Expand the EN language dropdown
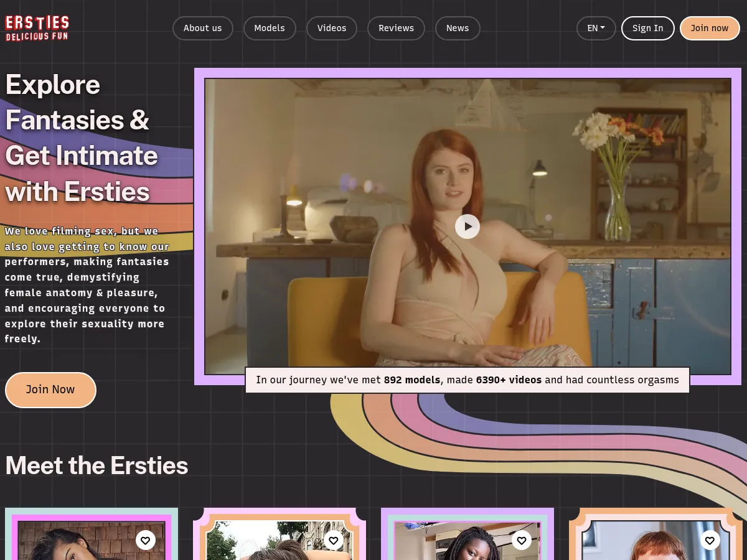Screen dimensions: 747x560 [x=596, y=28]
